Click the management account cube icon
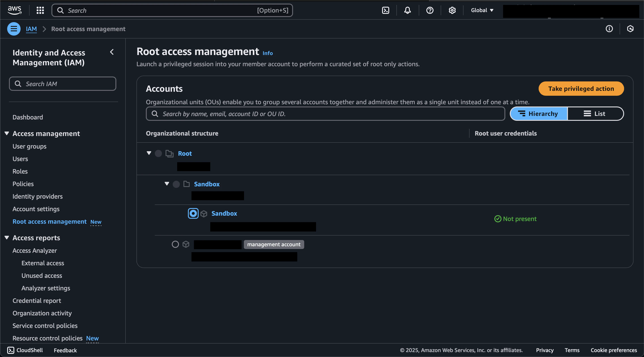644x357 pixels. pyautogui.click(x=186, y=244)
